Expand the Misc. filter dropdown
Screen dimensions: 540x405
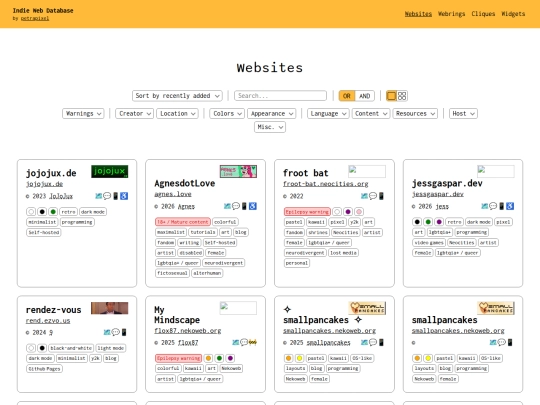click(x=270, y=127)
